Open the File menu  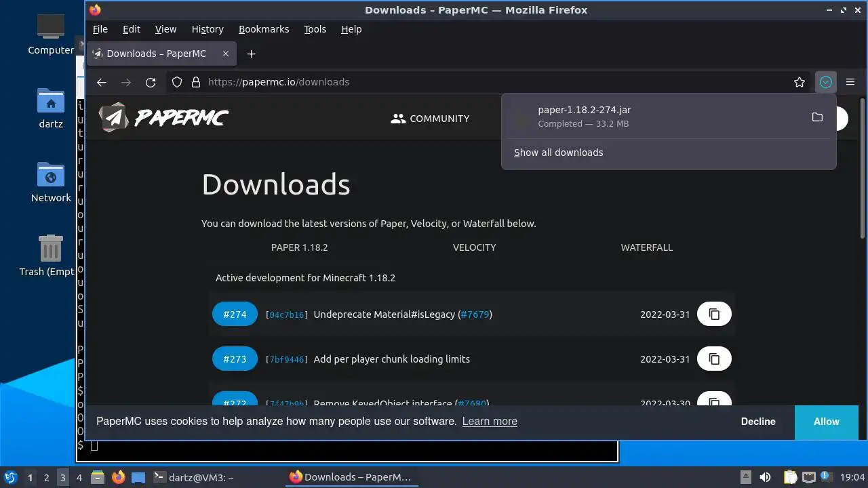100,29
